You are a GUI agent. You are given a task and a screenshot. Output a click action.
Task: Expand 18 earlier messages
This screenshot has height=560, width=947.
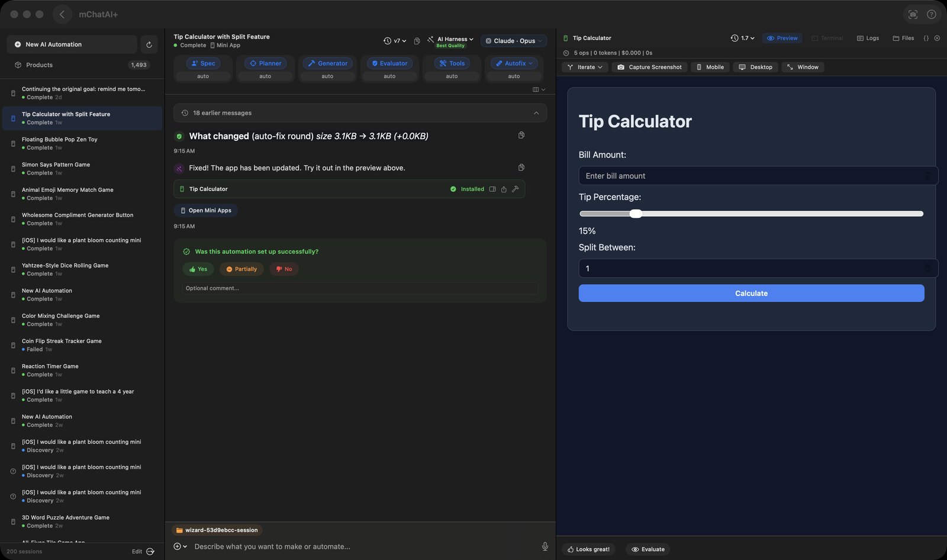pos(360,113)
